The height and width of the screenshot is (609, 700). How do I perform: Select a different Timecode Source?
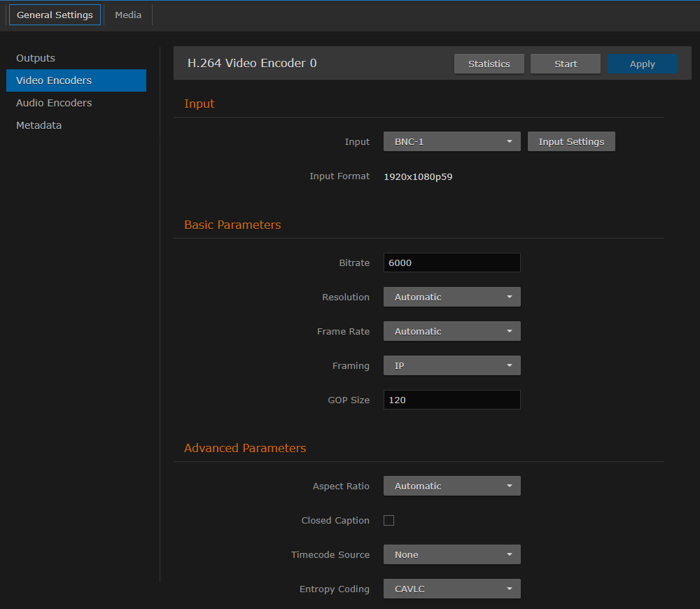(x=451, y=554)
